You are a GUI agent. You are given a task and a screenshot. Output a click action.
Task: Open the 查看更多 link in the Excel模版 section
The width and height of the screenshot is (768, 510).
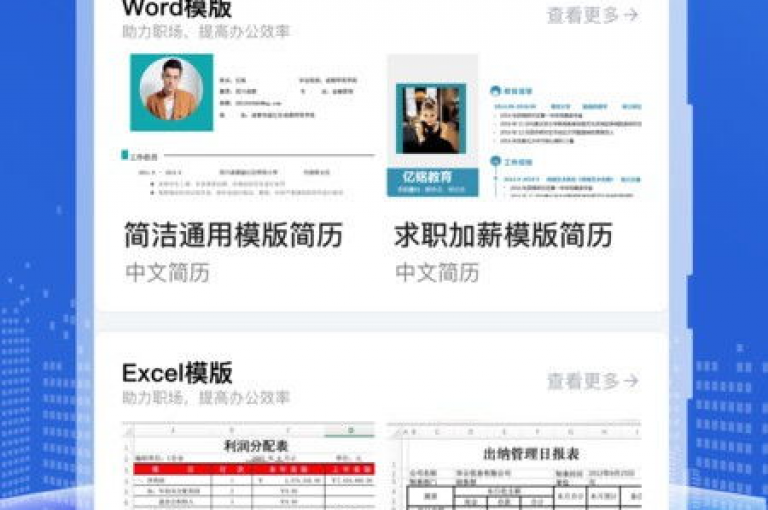pyautogui.click(x=593, y=381)
